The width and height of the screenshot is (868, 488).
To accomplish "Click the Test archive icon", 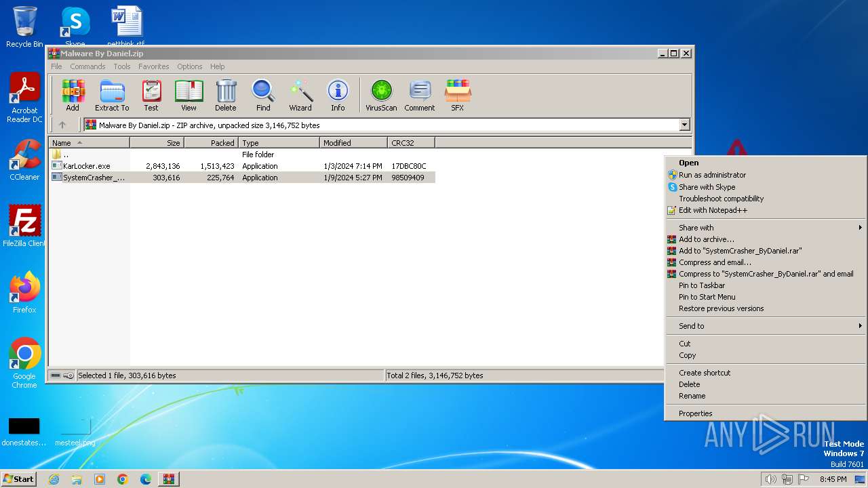I will pos(151,96).
